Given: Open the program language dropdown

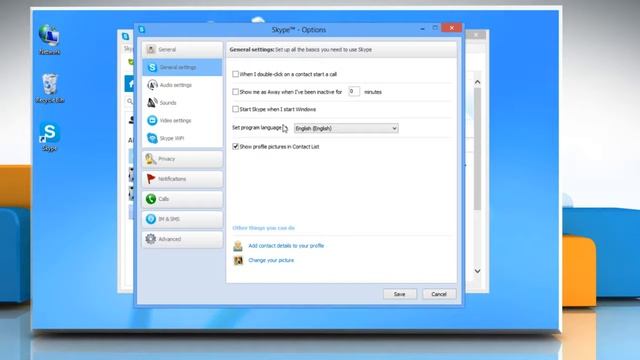Looking at the screenshot, I should 346,128.
